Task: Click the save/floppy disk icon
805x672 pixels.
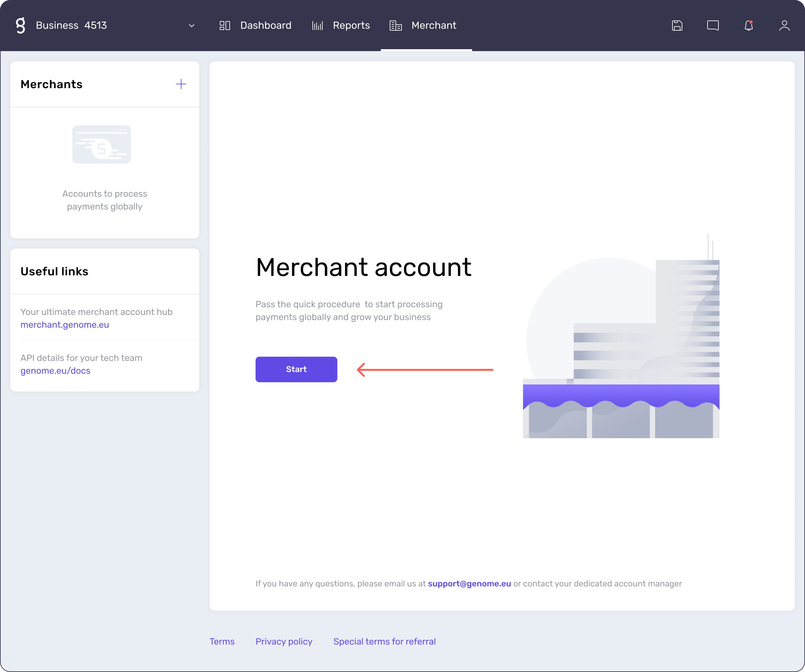Action: 677,26
